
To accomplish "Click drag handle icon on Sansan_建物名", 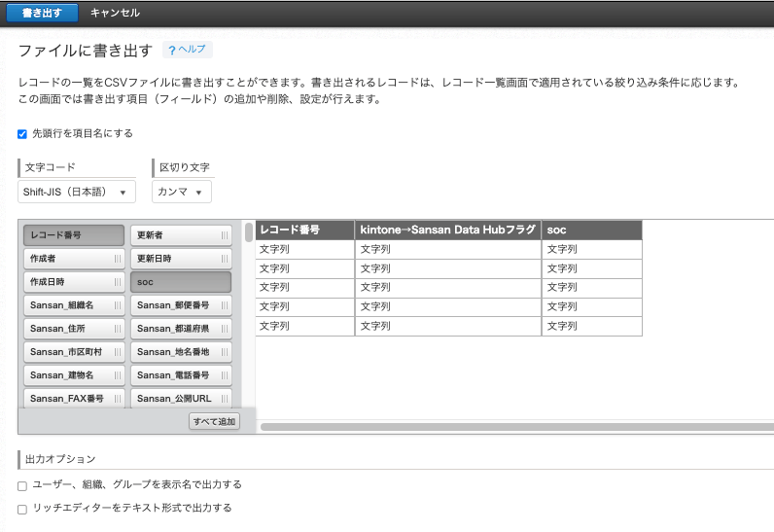I will pos(118,375).
